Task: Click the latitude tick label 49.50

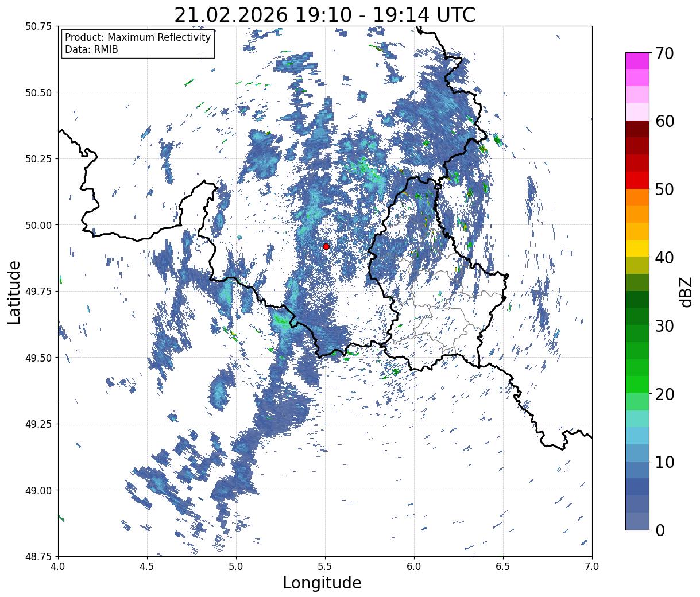Action: pos(38,358)
